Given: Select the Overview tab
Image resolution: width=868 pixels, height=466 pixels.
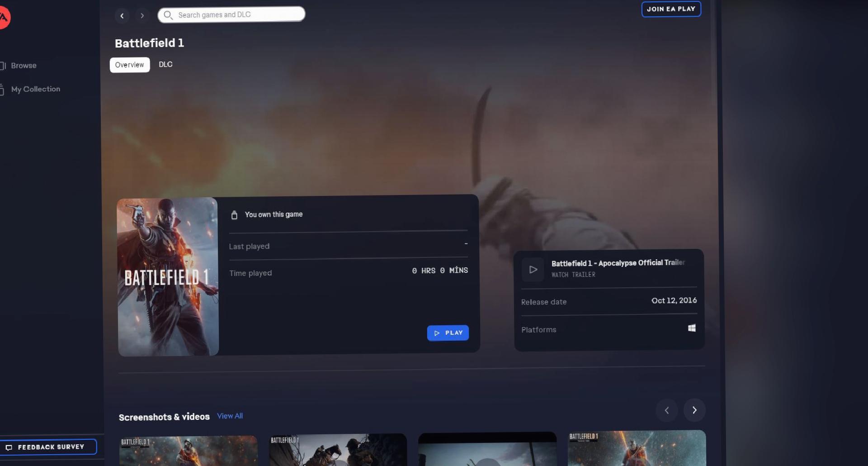Looking at the screenshot, I should coord(130,65).
